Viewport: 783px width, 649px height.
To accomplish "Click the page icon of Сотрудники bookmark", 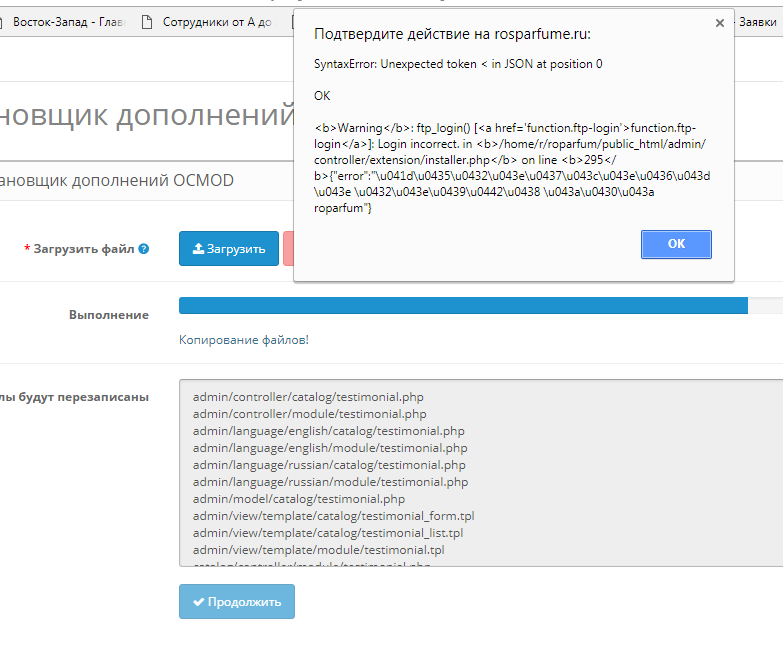I will pos(147,22).
